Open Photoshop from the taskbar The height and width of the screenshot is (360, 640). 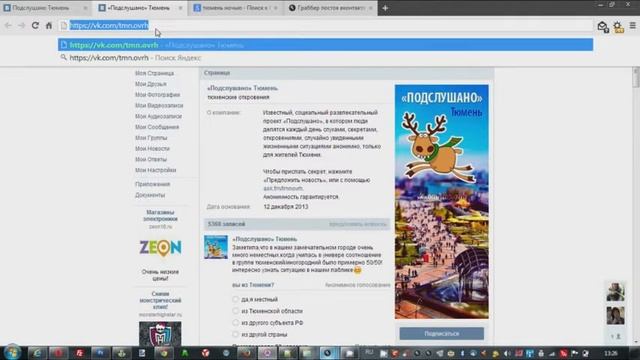(100, 353)
